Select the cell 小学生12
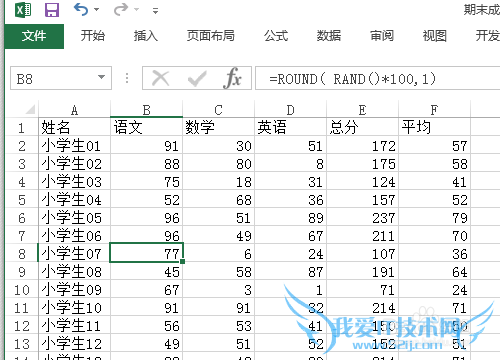Screen dimensions: 500x360 pos(74,343)
